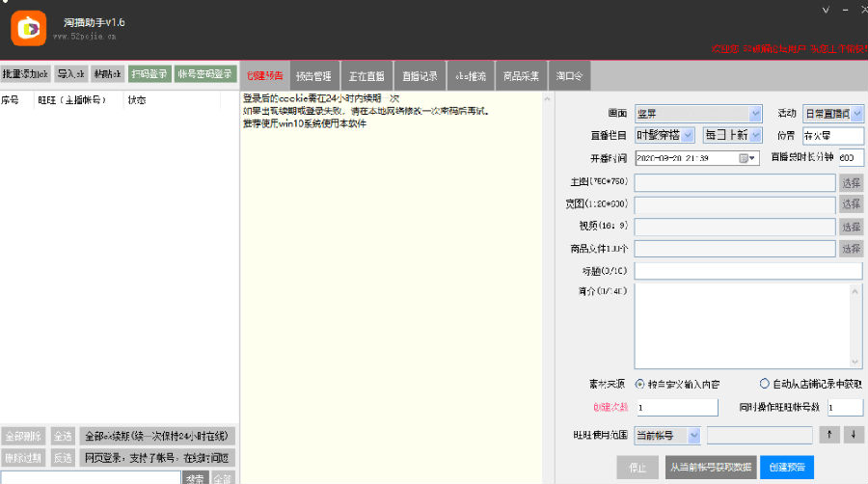Click the 主图 file path field
Screen dimensions: 868x484
point(735,183)
